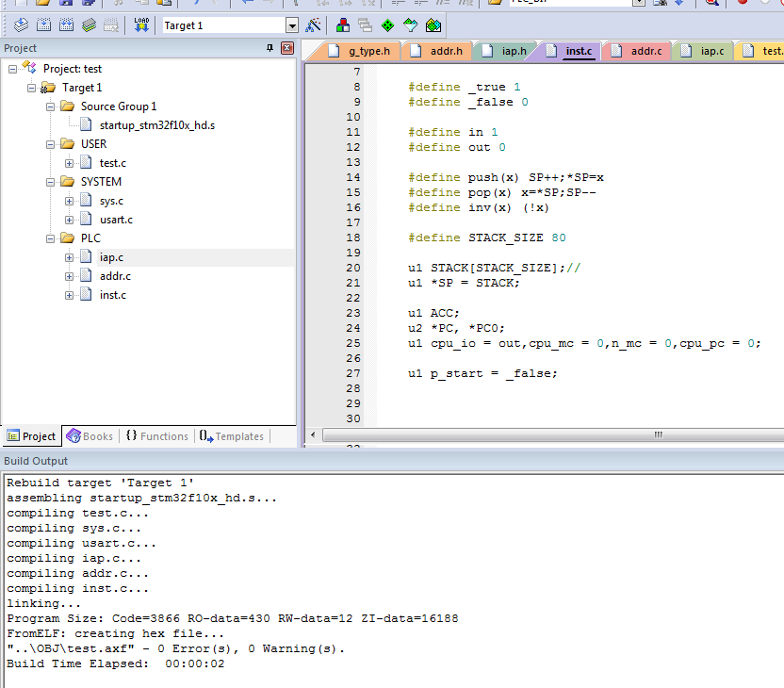
Task: Expand the test.c file node
Action: tap(69, 163)
